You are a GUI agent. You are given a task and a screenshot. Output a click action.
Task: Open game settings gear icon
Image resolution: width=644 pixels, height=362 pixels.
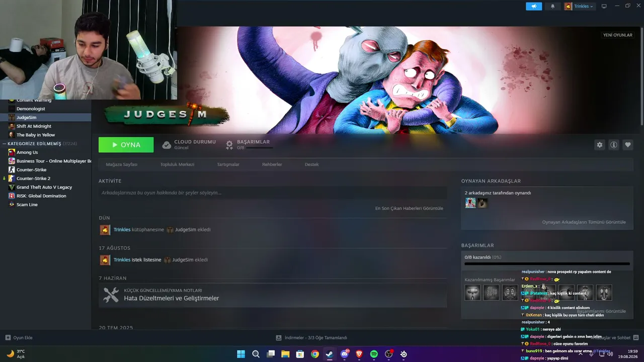(x=600, y=145)
